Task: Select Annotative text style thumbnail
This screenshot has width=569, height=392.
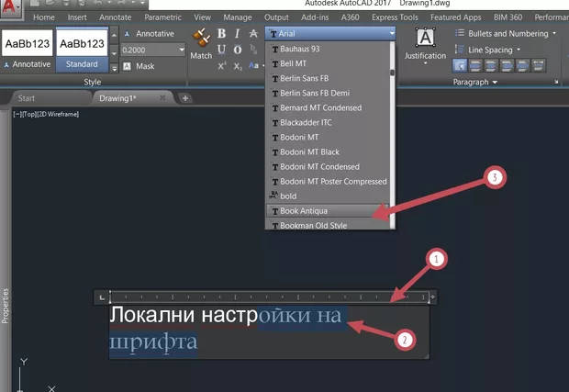Action: coord(28,49)
